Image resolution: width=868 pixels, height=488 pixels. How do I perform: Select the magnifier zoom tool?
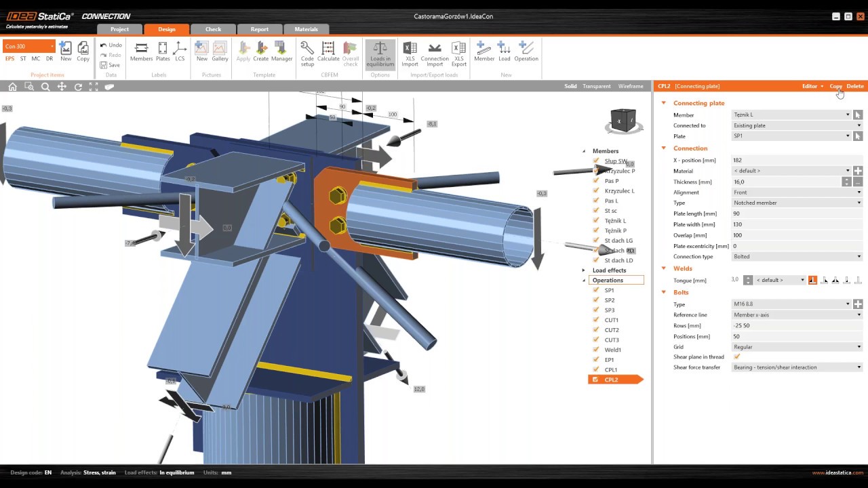pyautogui.click(x=45, y=87)
